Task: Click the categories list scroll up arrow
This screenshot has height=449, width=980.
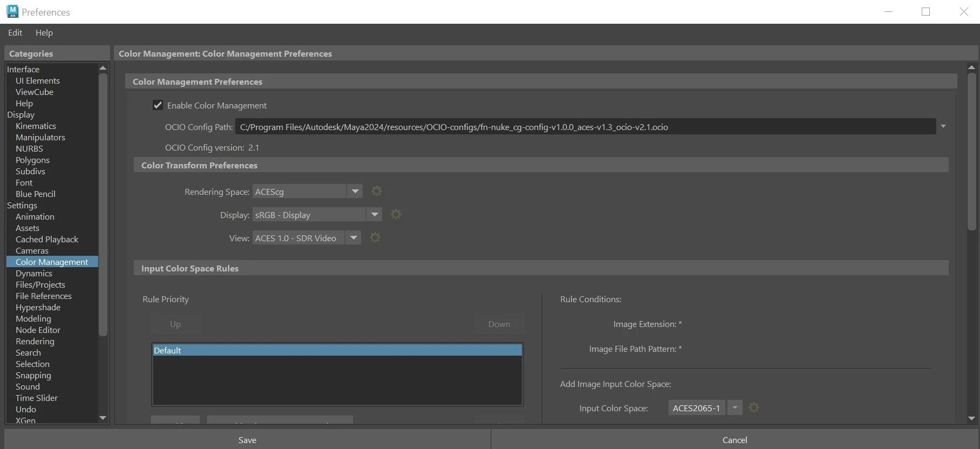Action: pos(103,68)
